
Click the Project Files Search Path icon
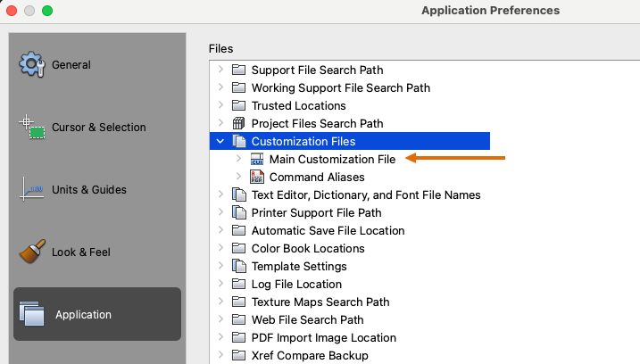238,123
